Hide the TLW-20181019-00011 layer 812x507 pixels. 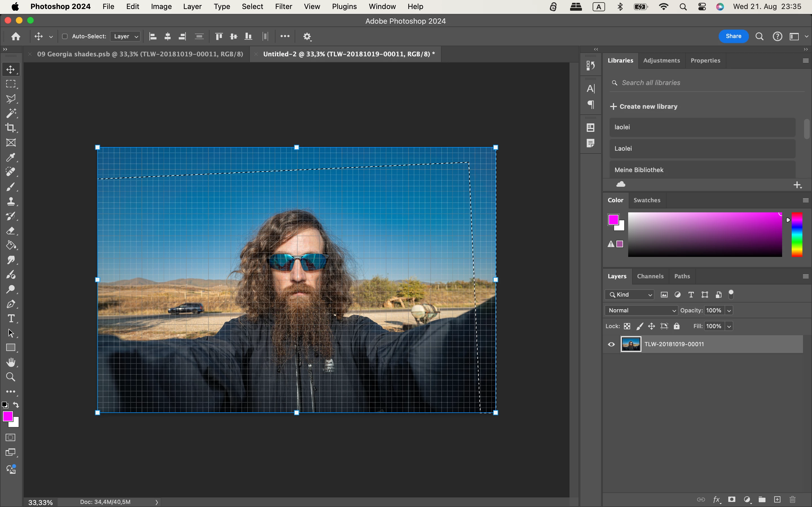click(611, 344)
